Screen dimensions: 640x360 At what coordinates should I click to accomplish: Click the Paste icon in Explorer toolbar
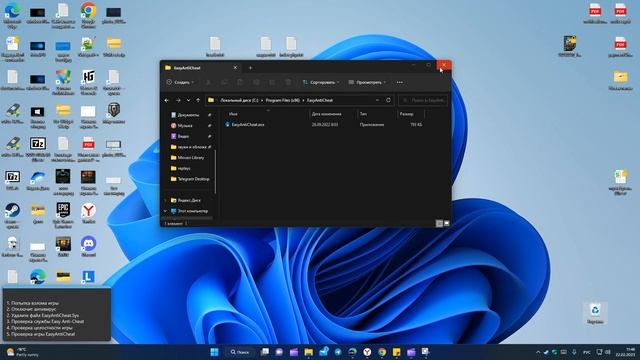click(x=240, y=82)
